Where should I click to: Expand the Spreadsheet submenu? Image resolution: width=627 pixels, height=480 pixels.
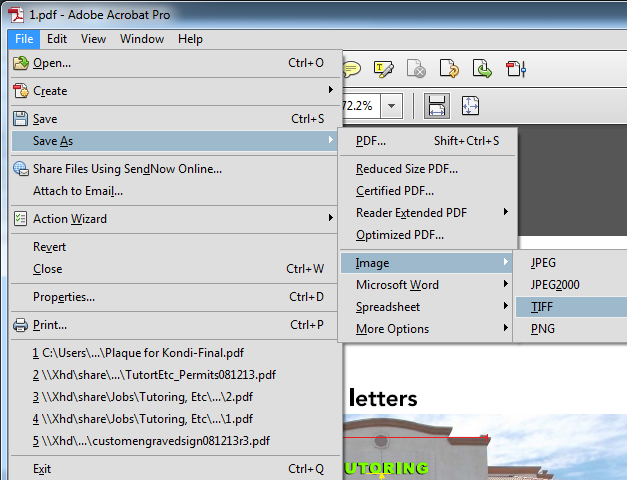pyautogui.click(x=506, y=306)
